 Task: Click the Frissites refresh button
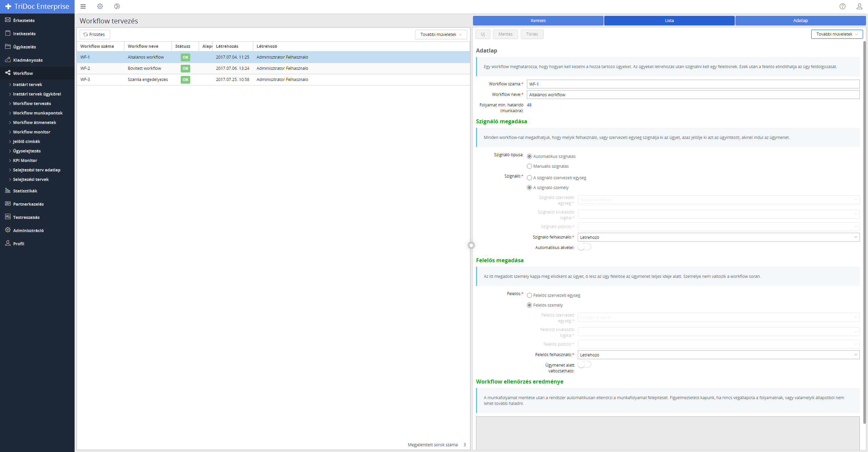click(x=95, y=35)
